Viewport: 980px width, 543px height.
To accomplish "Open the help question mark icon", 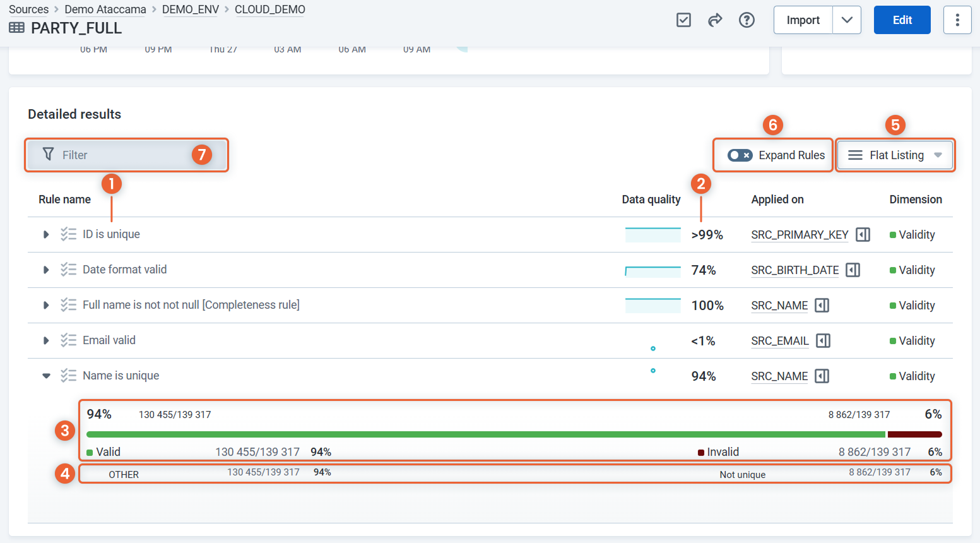I will click(x=747, y=20).
